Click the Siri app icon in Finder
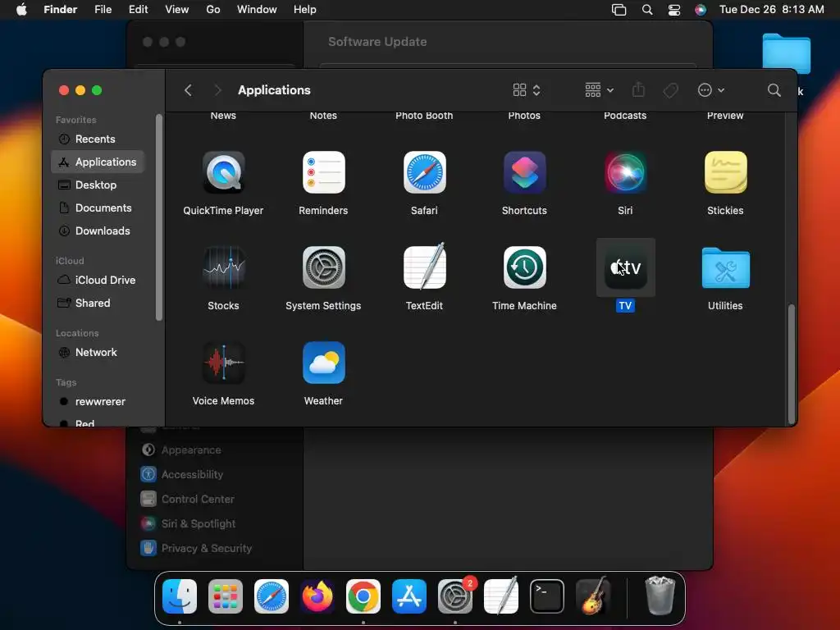This screenshot has height=630, width=840. [x=625, y=172]
